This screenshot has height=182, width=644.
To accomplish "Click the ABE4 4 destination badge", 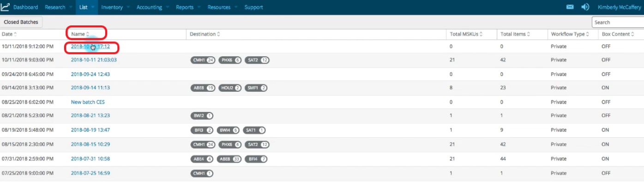I will (202, 159).
